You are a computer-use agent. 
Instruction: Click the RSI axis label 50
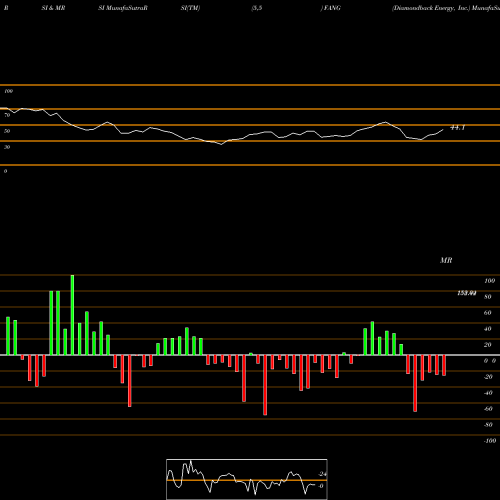coord(7,131)
